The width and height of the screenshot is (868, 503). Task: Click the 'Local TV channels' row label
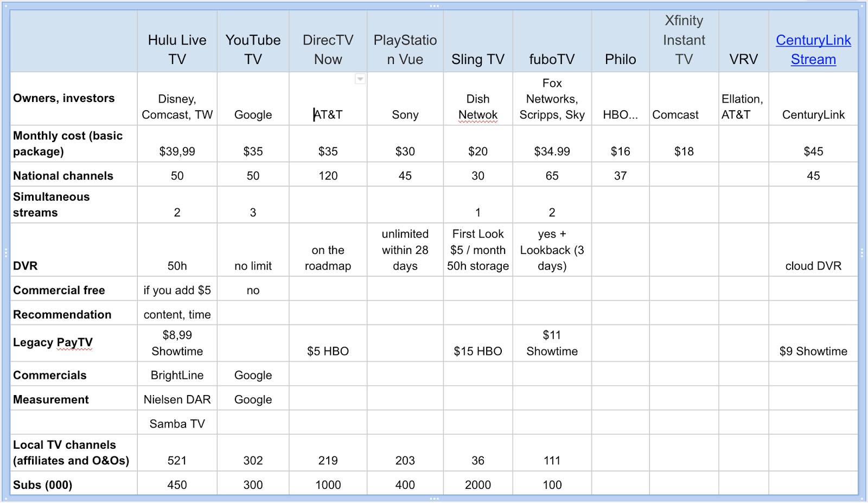click(x=71, y=453)
